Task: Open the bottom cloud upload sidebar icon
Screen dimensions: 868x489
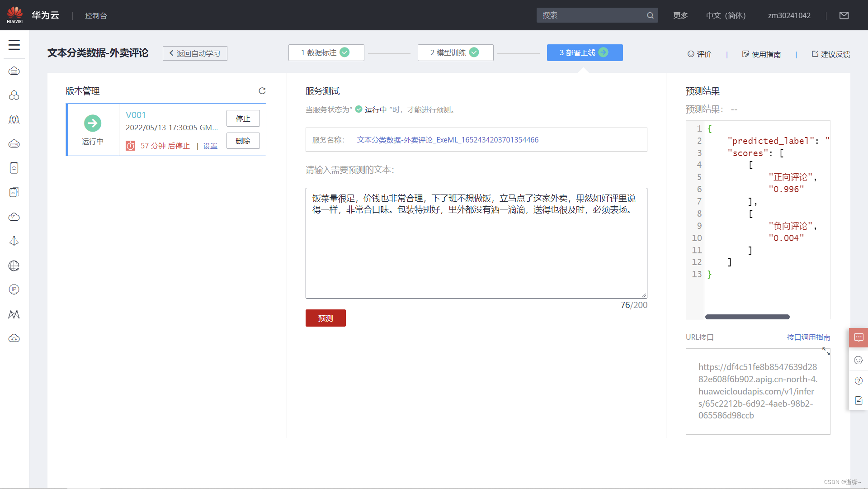Action: pos(14,338)
